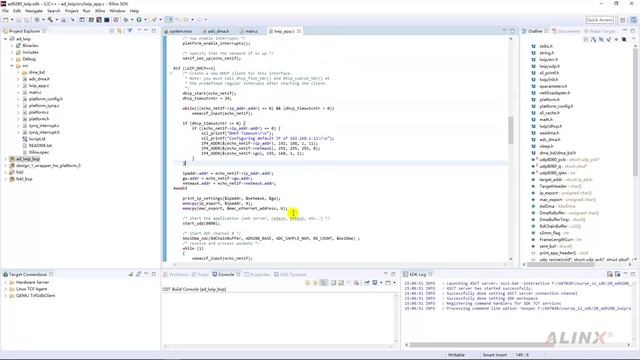Viewport: 640px width, 360px height.
Task: Click the New toolbar icon
Action: 6,20
